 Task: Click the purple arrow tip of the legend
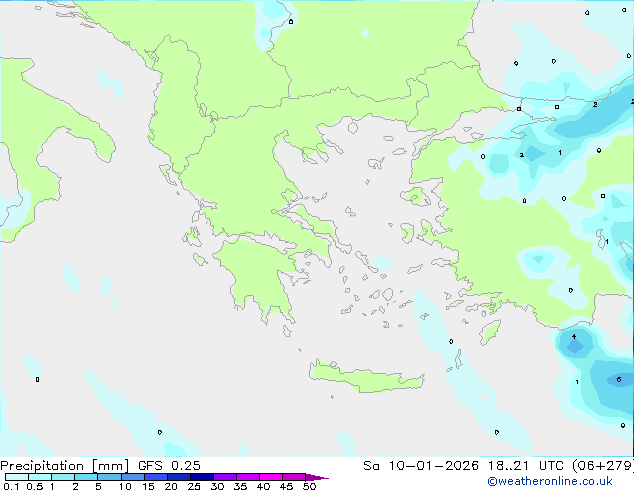317,477
